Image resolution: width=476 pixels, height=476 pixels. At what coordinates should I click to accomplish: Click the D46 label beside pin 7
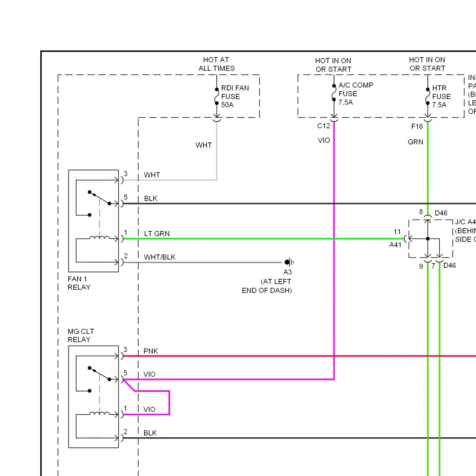coord(450,266)
